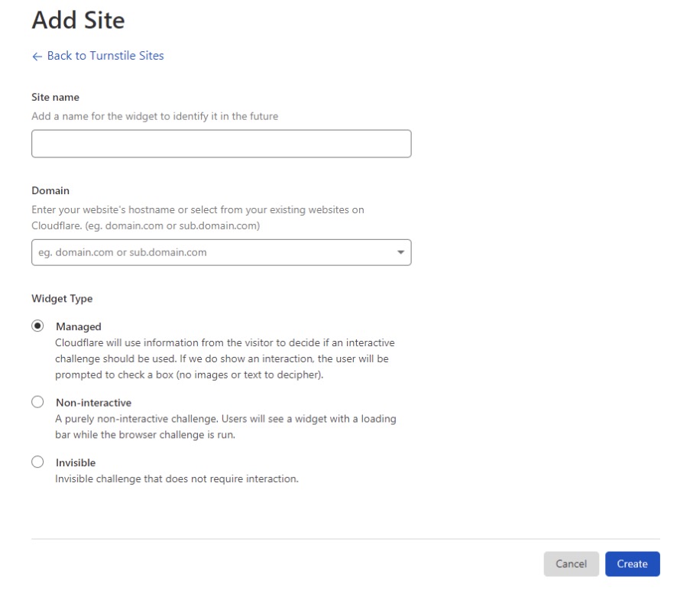
Task: Click the 'Widget Type' section heading
Action: pos(62,299)
